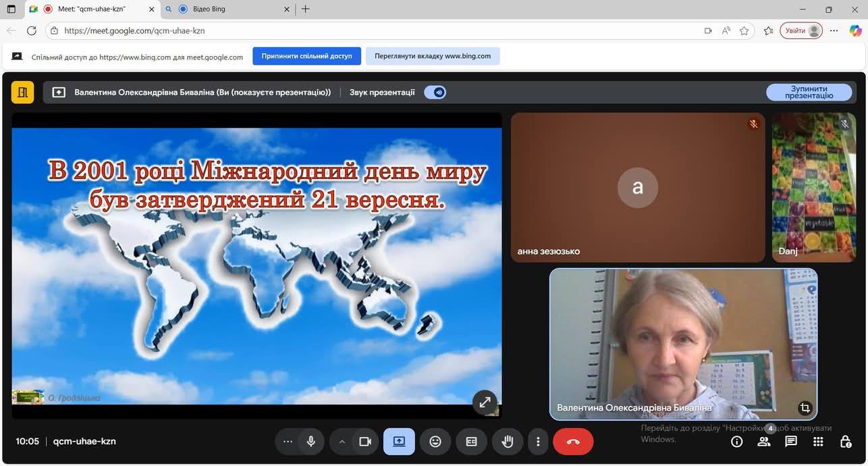
Task: Turn on closed captions
Action: click(472, 442)
